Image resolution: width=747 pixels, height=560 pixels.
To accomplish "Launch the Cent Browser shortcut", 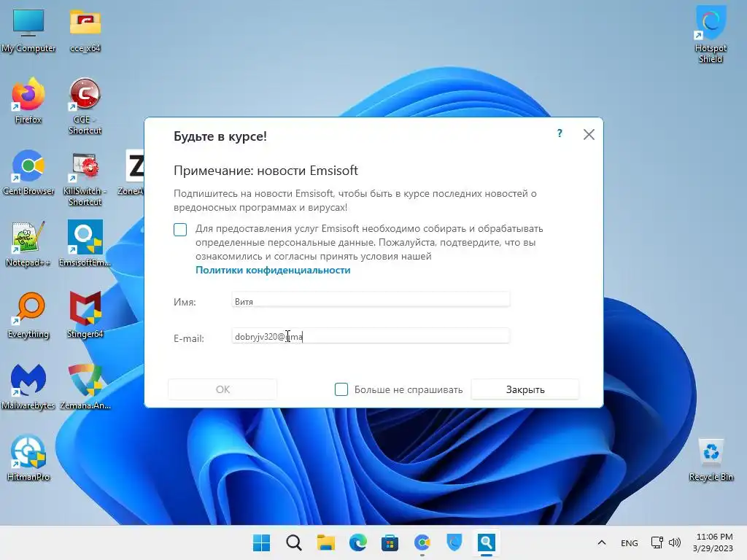I will [28, 172].
